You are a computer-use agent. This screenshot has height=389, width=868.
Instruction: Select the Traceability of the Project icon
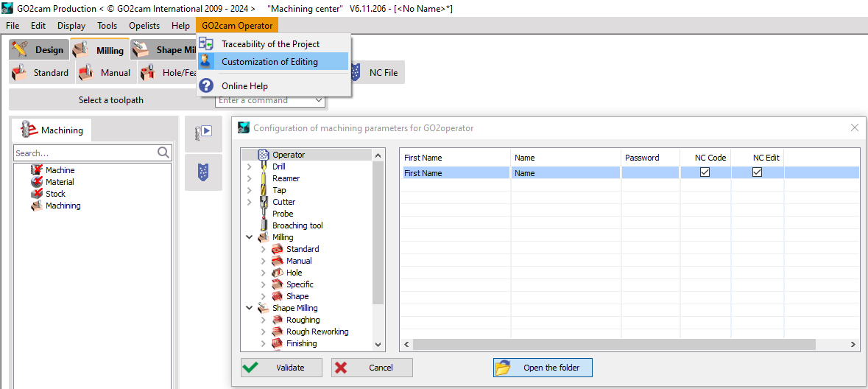click(207, 44)
